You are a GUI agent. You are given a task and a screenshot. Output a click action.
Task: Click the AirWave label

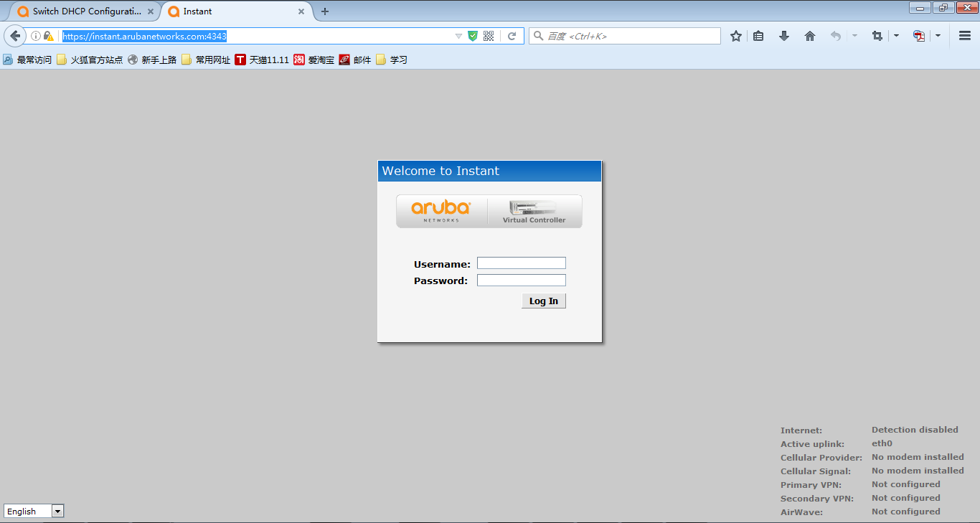click(x=801, y=512)
